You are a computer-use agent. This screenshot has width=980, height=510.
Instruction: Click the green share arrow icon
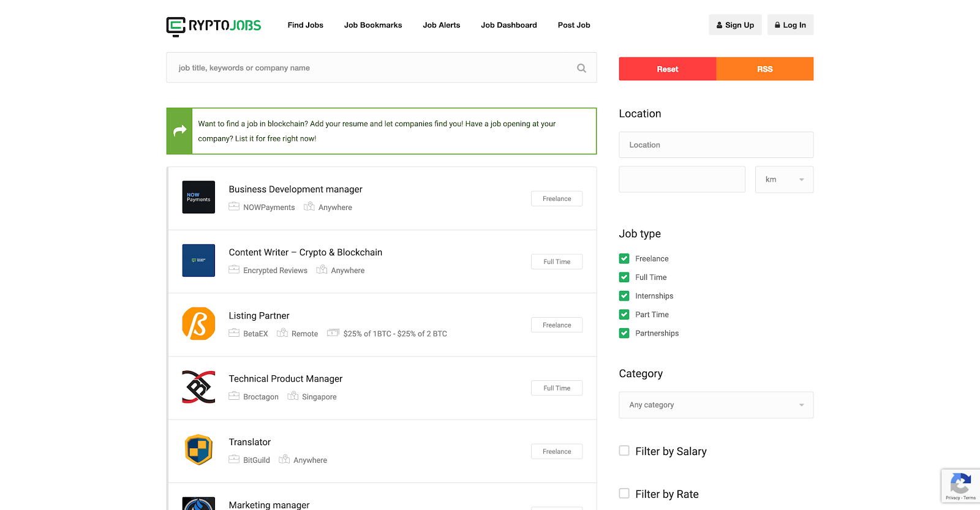click(179, 131)
